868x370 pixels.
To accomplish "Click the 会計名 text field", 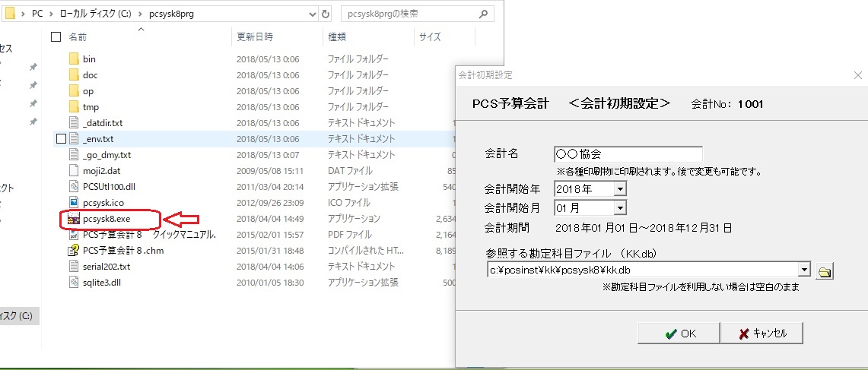I will (x=628, y=154).
